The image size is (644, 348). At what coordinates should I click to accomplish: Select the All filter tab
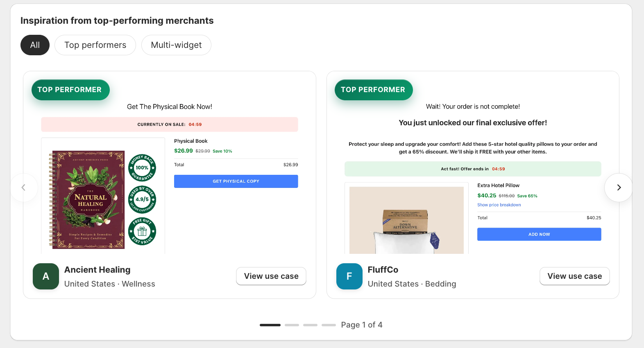[35, 45]
